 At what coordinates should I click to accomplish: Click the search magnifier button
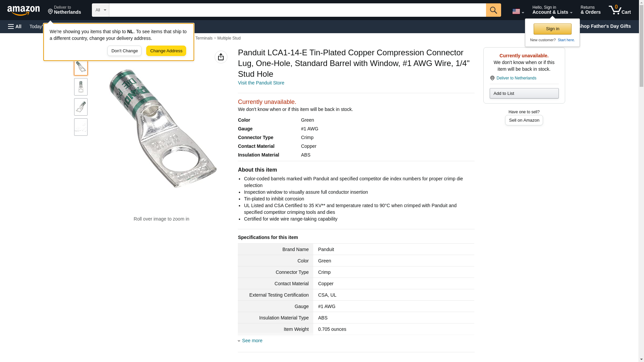493,10
